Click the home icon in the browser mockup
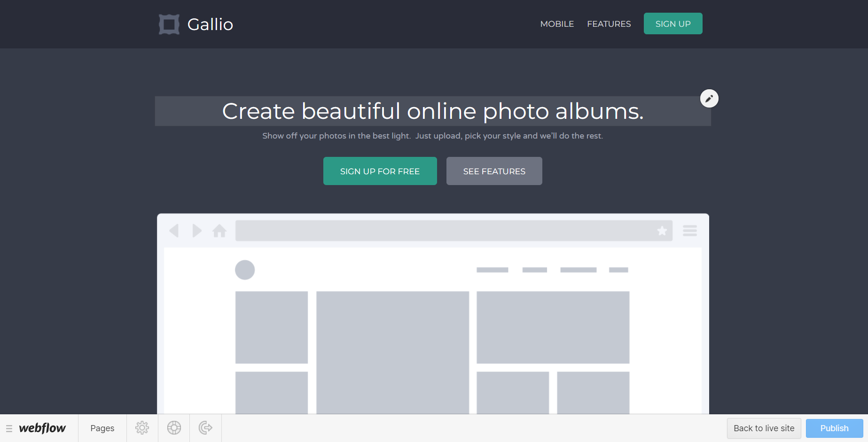The height and width of the screenshot is (442, 868). pyautogui.click(x=219, y=231)
